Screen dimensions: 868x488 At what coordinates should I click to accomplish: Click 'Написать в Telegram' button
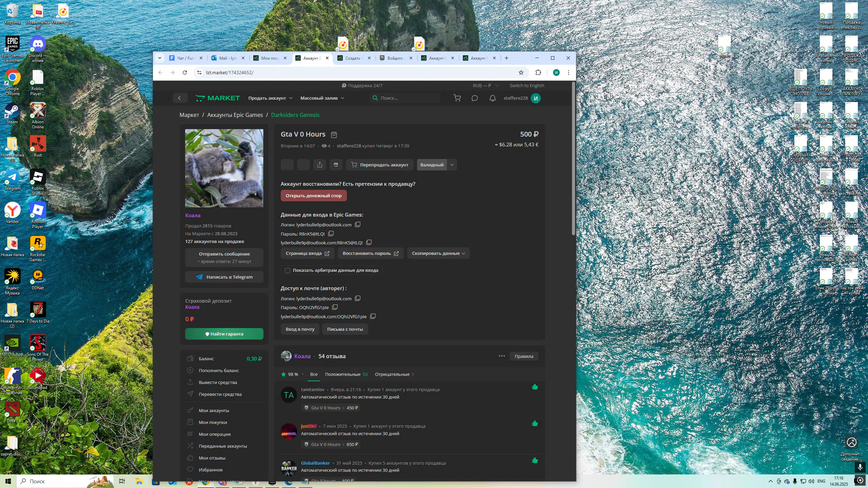tap(224, 277)
